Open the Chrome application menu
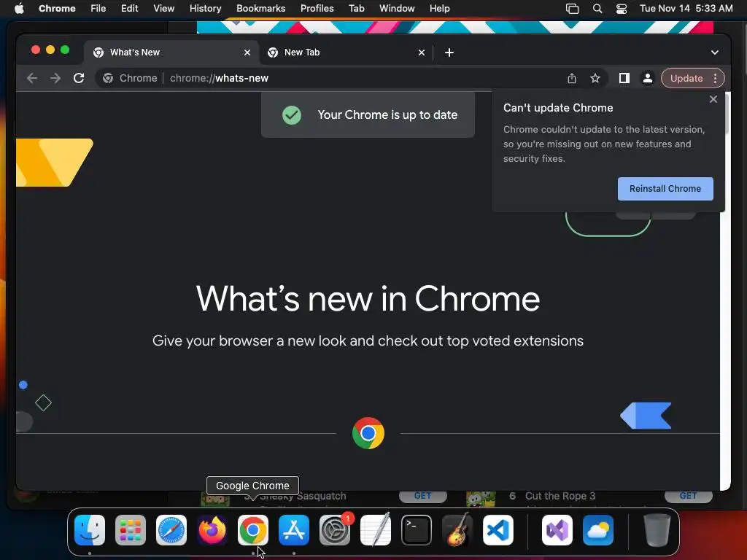747x560 pixels. [x=57, y=9]
